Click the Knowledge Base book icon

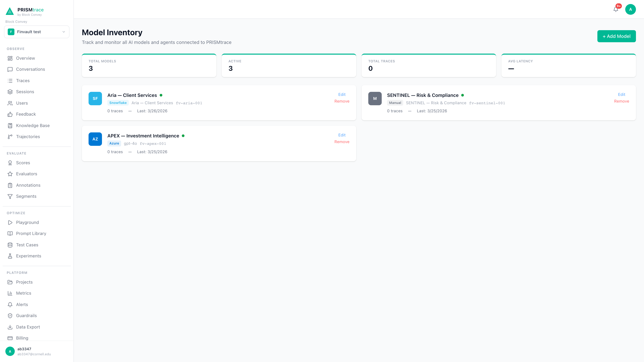pos(10,126)
